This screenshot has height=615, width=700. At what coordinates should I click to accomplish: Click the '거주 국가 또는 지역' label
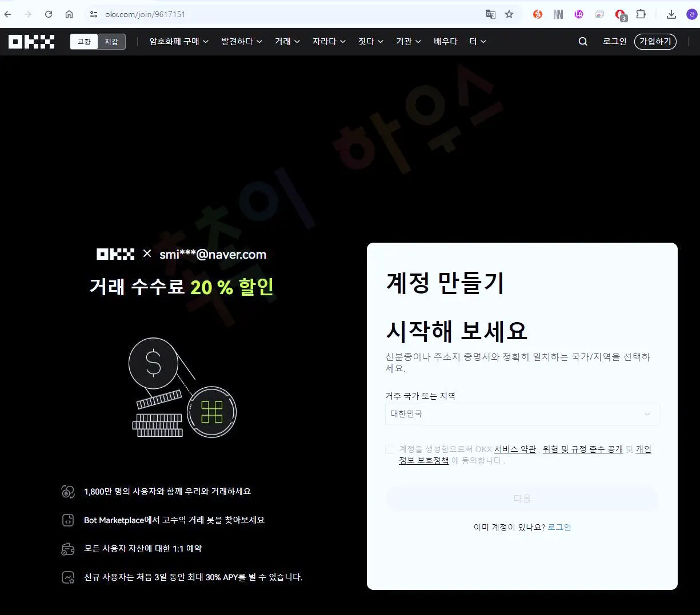point(421,396)
